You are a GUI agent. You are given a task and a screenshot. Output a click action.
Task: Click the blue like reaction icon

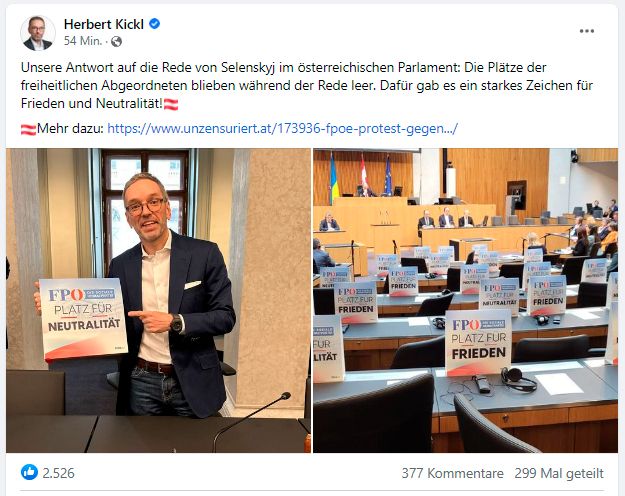[29, 472]
